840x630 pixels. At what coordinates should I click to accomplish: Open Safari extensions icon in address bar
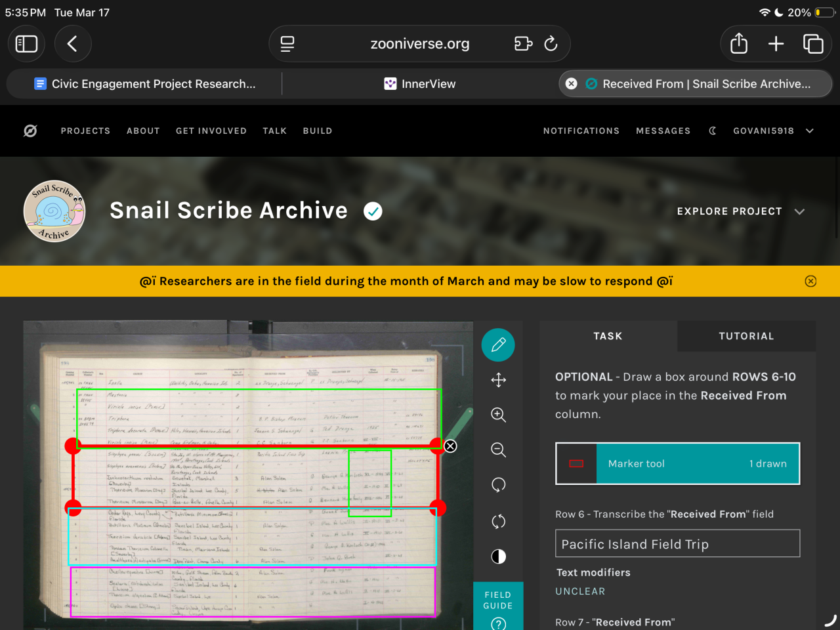(523, 44)
